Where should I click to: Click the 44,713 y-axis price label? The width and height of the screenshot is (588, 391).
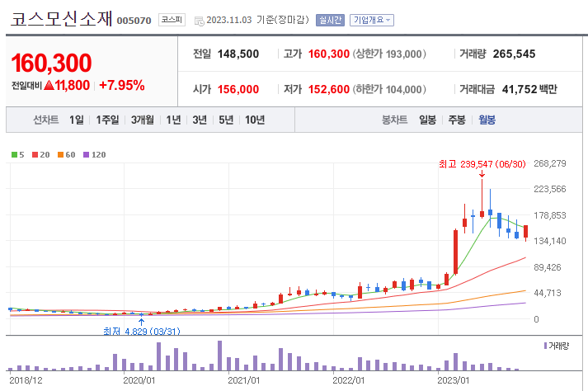[x=548, y=293]
